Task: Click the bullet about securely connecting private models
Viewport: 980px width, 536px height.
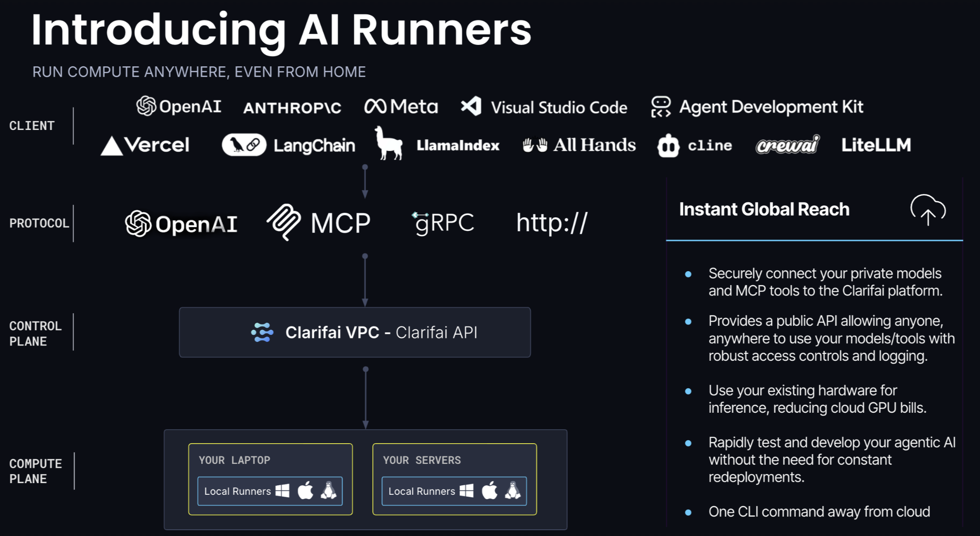Action: click(x=825, y=282)
